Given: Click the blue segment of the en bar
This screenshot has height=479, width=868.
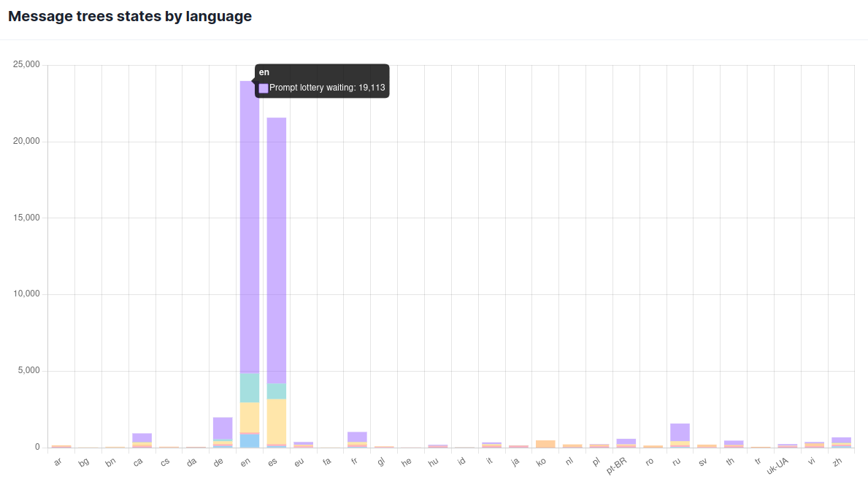Looking at the screenshot, I should 250,441.
